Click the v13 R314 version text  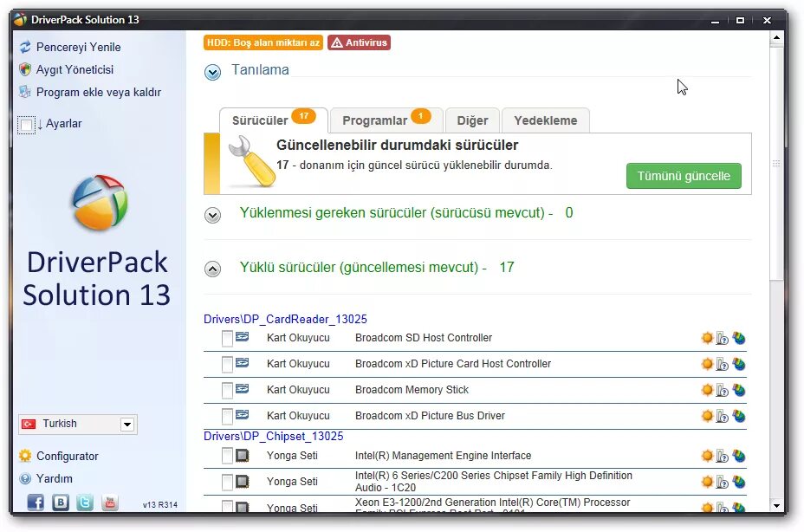pyautogui.click(x=160, y=505)
